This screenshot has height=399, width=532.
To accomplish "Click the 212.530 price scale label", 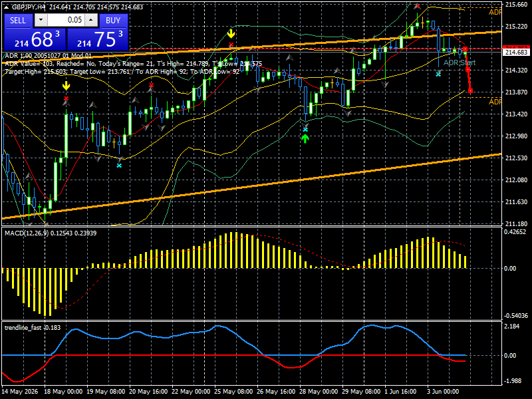I will click(x=517, y=158).
